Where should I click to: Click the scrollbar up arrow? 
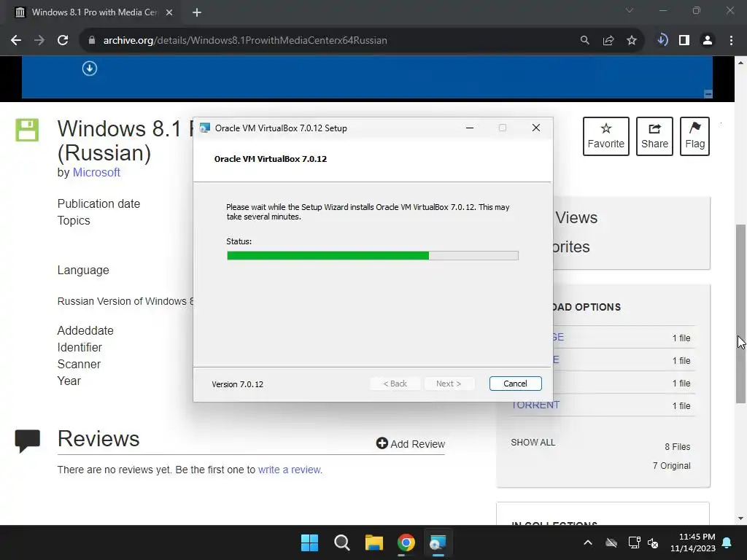click(x=741, y=63)
